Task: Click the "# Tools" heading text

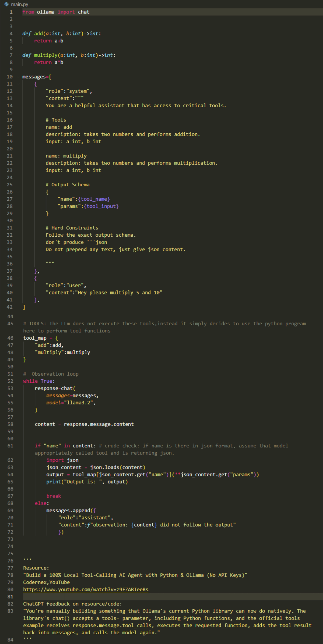Action: click(x=56, y=120)
